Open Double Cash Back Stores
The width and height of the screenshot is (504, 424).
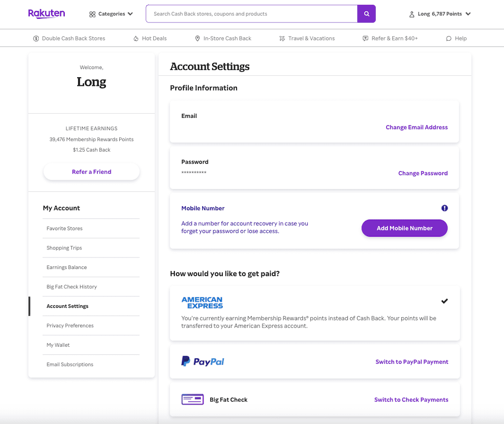(69, 38)
